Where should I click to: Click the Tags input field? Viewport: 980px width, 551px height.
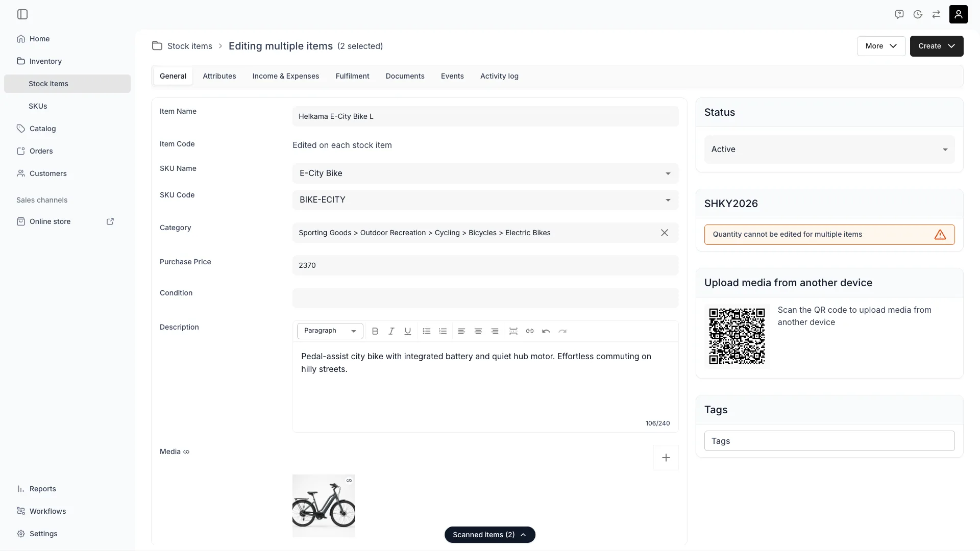(x=829, y=441)
